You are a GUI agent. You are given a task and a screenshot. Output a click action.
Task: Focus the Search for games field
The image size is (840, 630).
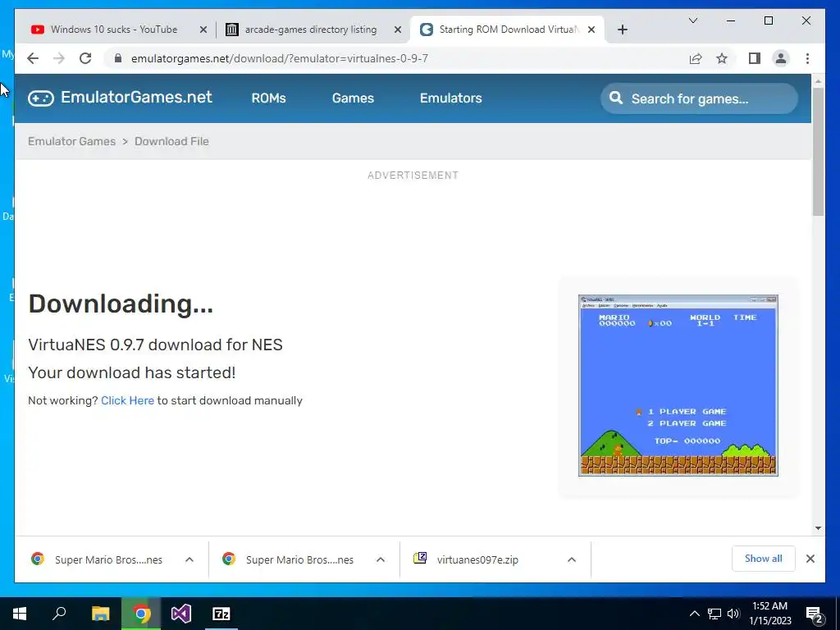pyautogui.click(x=699, y=98)
